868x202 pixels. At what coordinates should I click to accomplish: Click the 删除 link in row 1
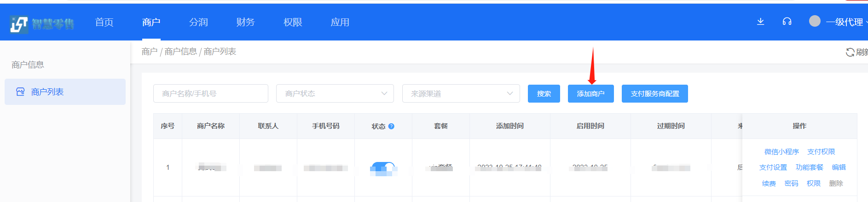pos(836,184)
